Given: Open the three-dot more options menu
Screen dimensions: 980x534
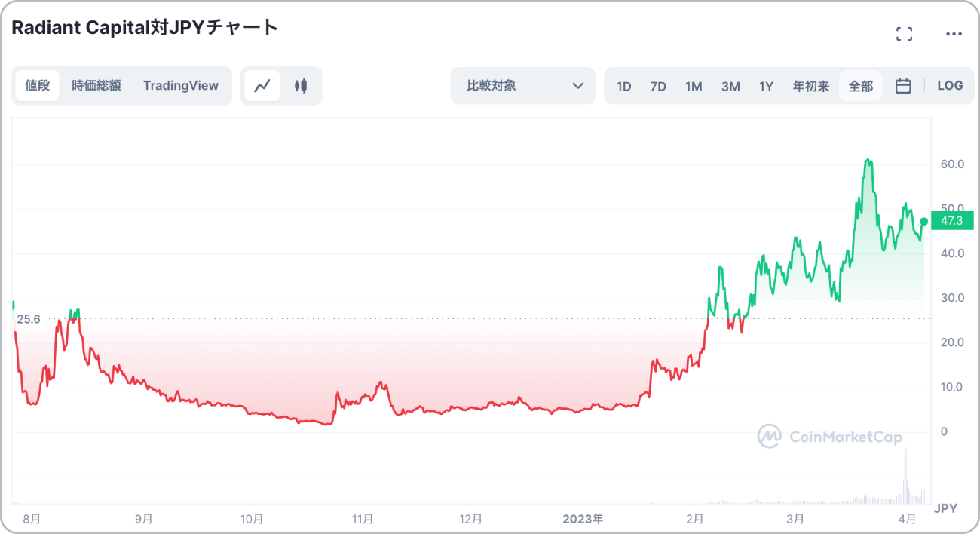Looking at the screenshot, I should (954, 34).
